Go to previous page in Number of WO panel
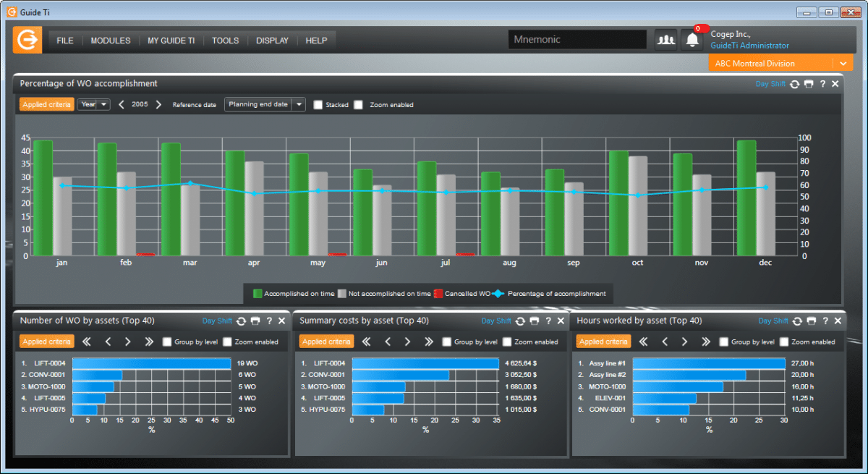 pos(108,342)
